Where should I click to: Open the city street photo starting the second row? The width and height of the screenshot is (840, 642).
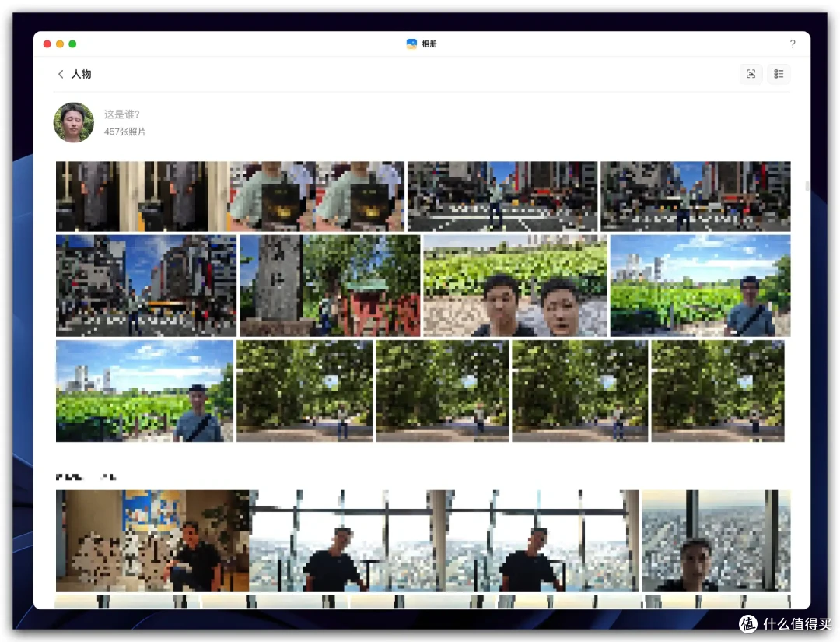(x=145, y=286)
